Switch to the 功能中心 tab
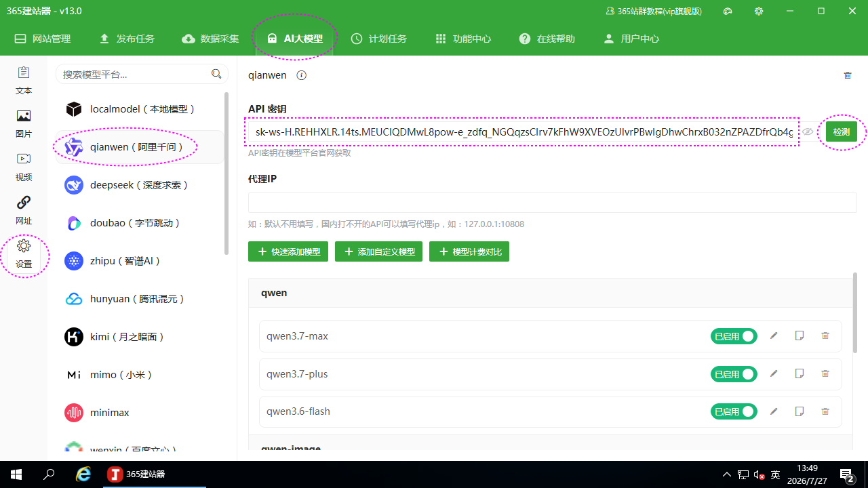 pyautogui.click(x=463, y=39)
